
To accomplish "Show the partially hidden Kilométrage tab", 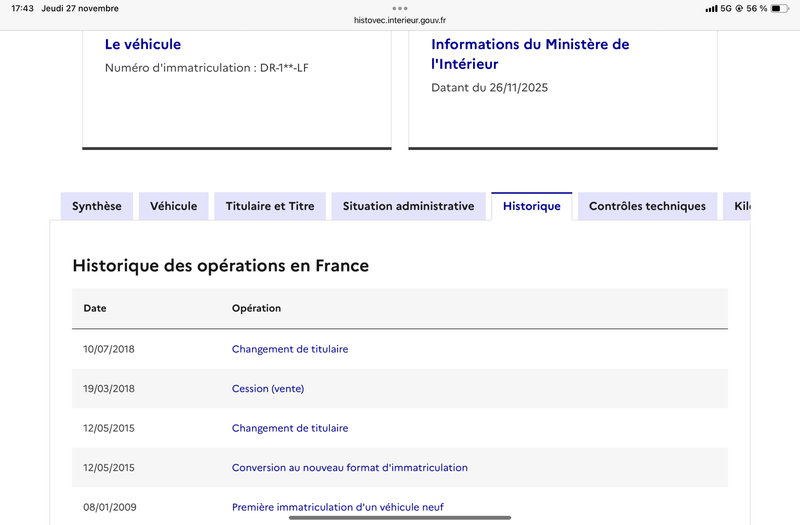I will point(738,206).
